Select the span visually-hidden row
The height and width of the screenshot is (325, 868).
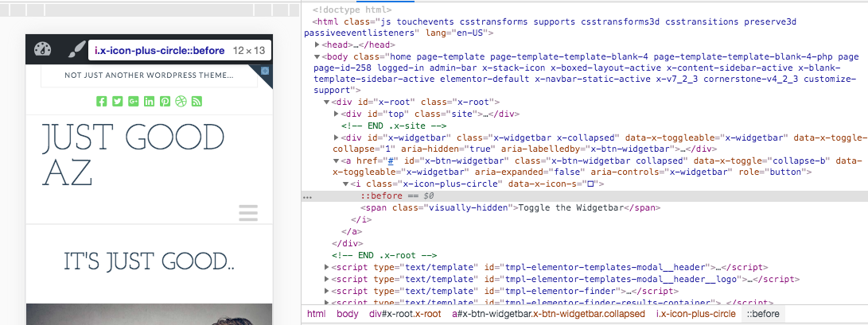click(511, 208)
